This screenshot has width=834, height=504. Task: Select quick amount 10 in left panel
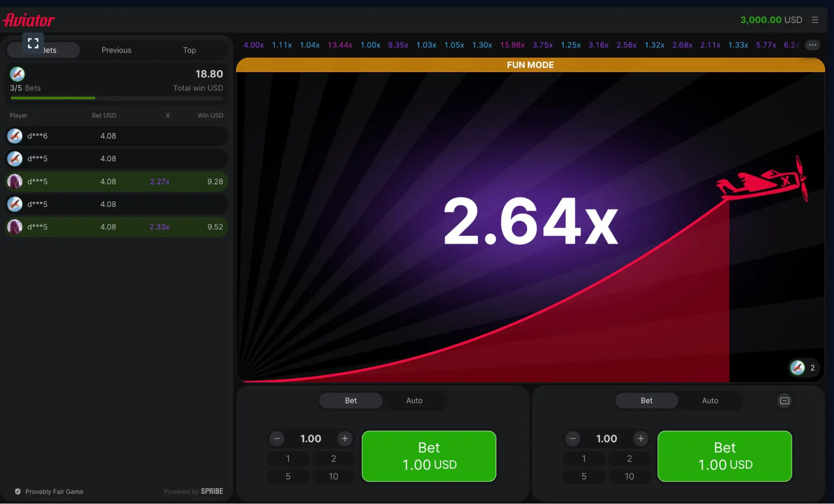pyautogui.click(x=333, y=476)
